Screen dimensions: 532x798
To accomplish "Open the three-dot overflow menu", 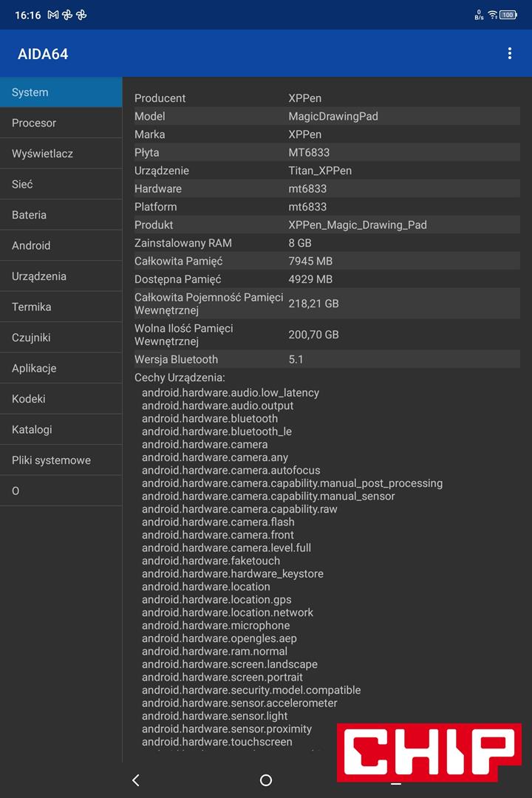I will [509, 53].
